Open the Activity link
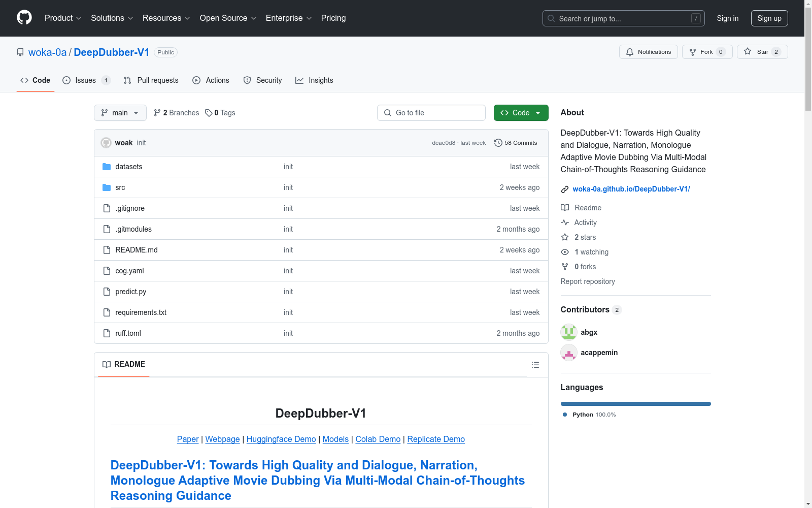The image size is (812, 508). pyautogui.click(x=579, y=223)
